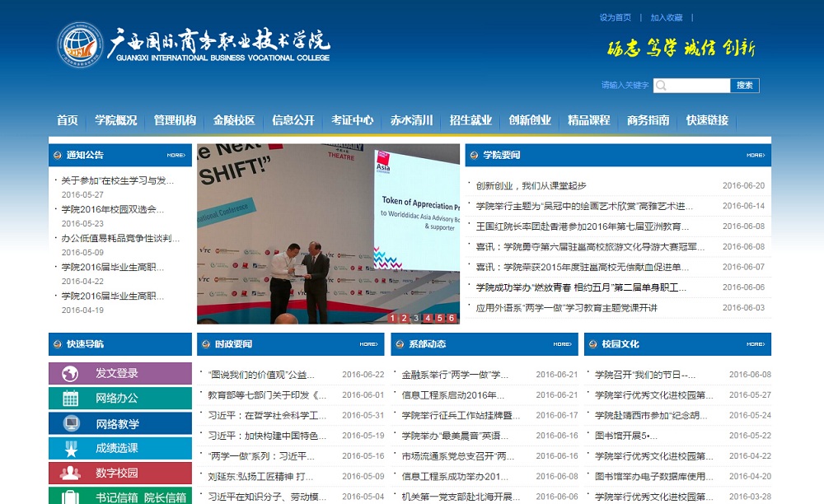Click the 通知公告 header icon
This screenshot has height=504, width=824.
click(x=58, y=156)
